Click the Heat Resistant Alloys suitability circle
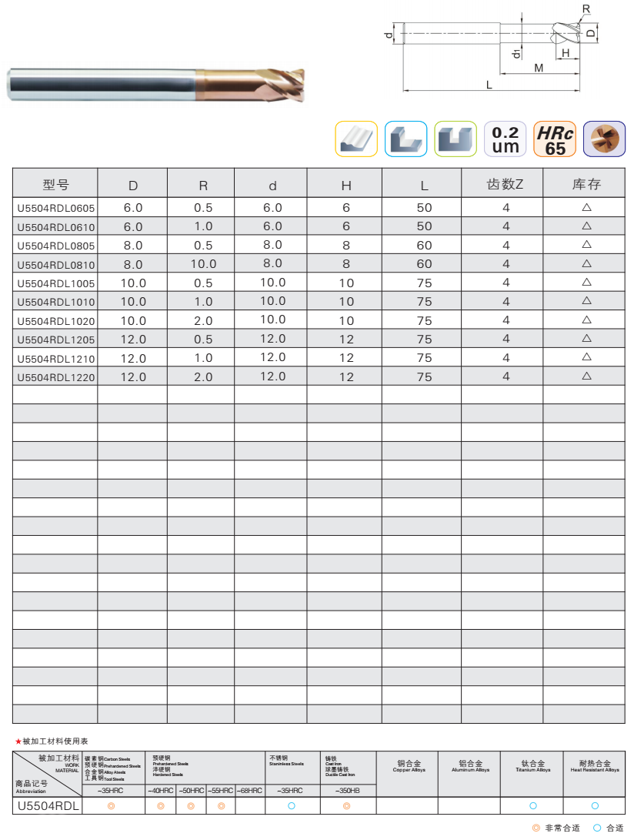This screenshot has height=840, width=634. point(595,806)
